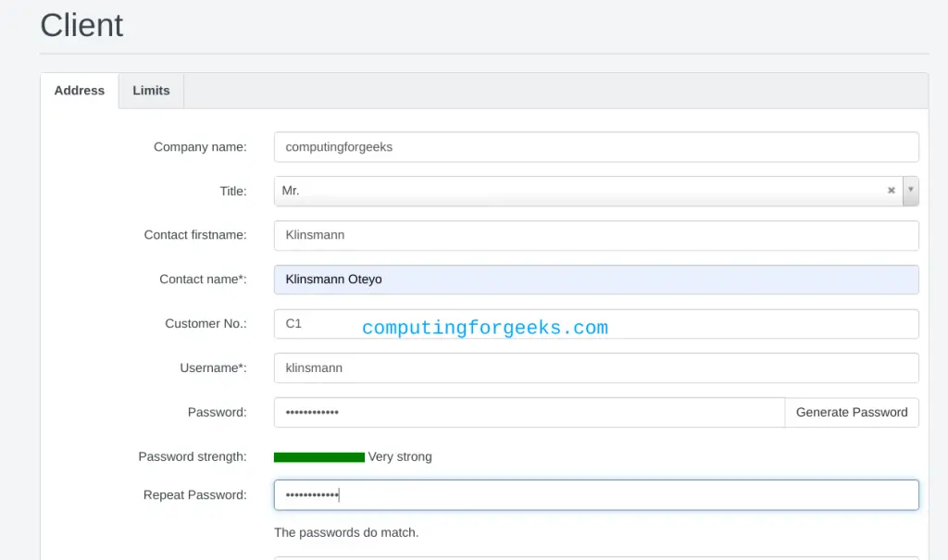
Task: Edit the Company name field
Action: [x=596, y=147]
